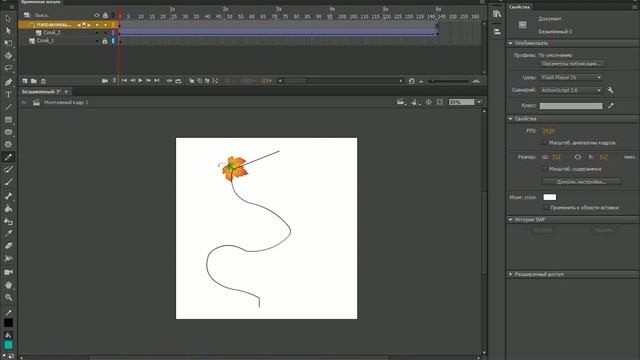Toggle loop playback button
Image resolution: width=640 pixels, height=360 pixels.
point(178,81)
